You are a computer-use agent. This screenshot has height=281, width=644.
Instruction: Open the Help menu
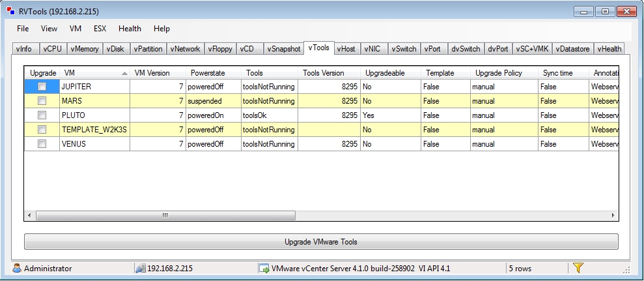[x=161, y=29]
